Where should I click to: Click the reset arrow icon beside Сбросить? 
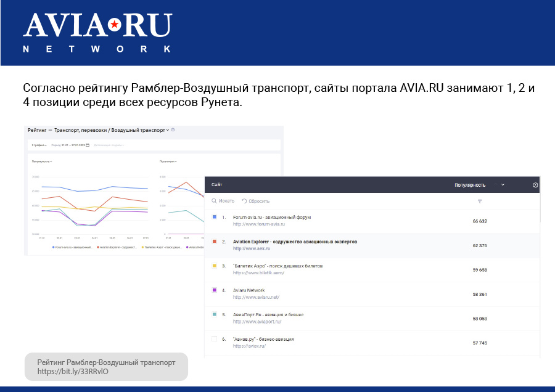coord(244,201)
